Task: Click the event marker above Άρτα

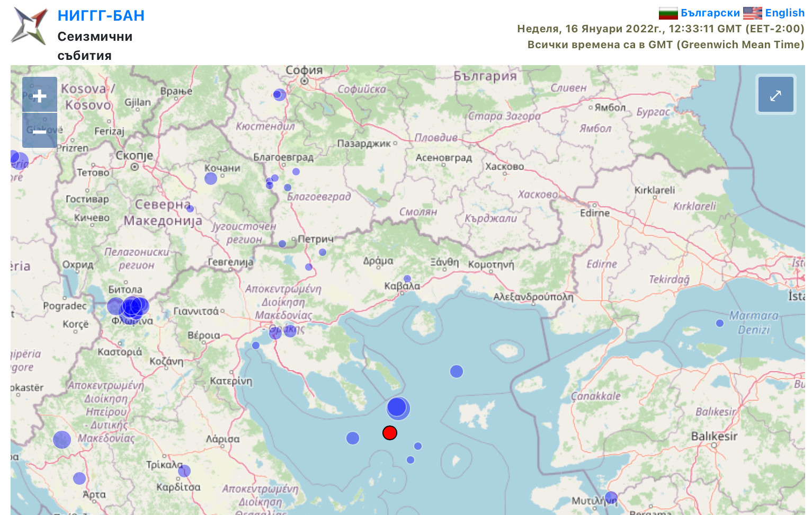Action: point(79,478)
